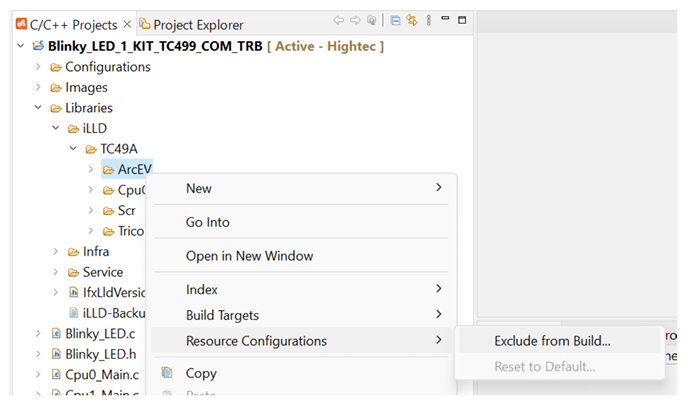Expand the Configurations folder
Viewport: 694px width, 406px height.
click(39, 67)
